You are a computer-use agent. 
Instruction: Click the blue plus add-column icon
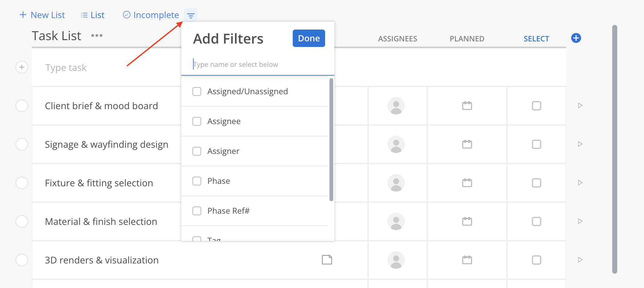coord(576,38)
